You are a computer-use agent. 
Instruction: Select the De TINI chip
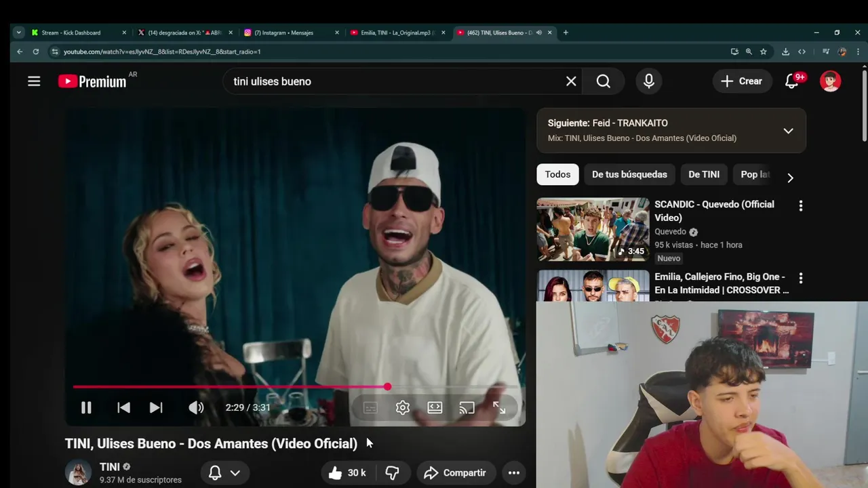pyautogui.click(x=704, y=174)
